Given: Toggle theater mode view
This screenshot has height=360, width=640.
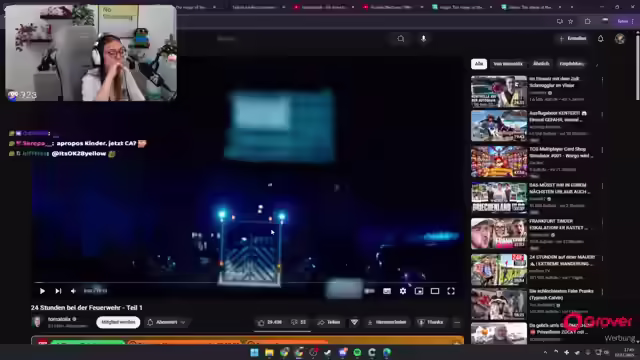Looking at the screenshot, I should tap(435, 291).
